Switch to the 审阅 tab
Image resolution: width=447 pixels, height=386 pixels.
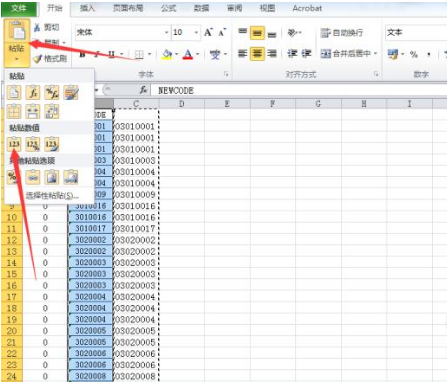click(234, 8)
